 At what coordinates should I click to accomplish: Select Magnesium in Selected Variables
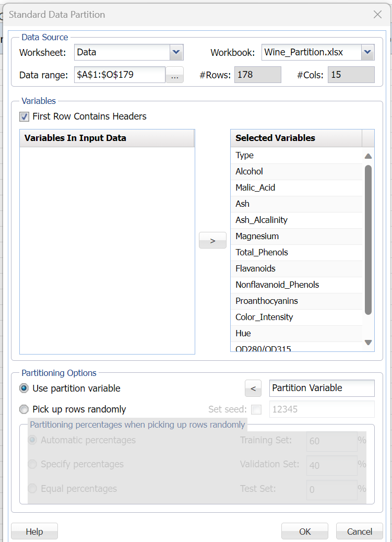(x=257, y=236)
